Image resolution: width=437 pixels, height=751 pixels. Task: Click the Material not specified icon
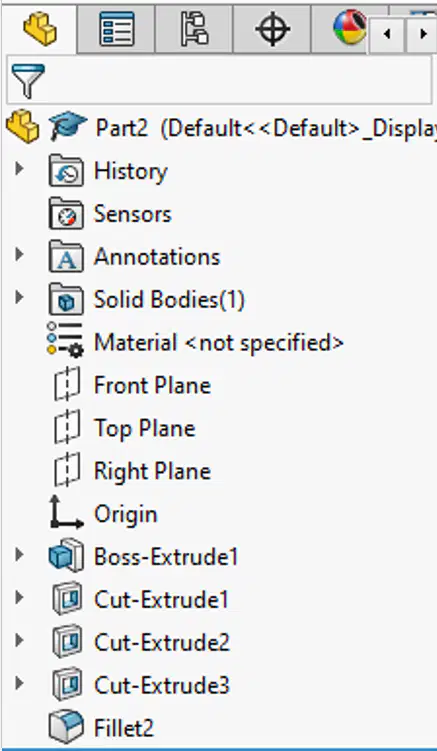(65, 340)
